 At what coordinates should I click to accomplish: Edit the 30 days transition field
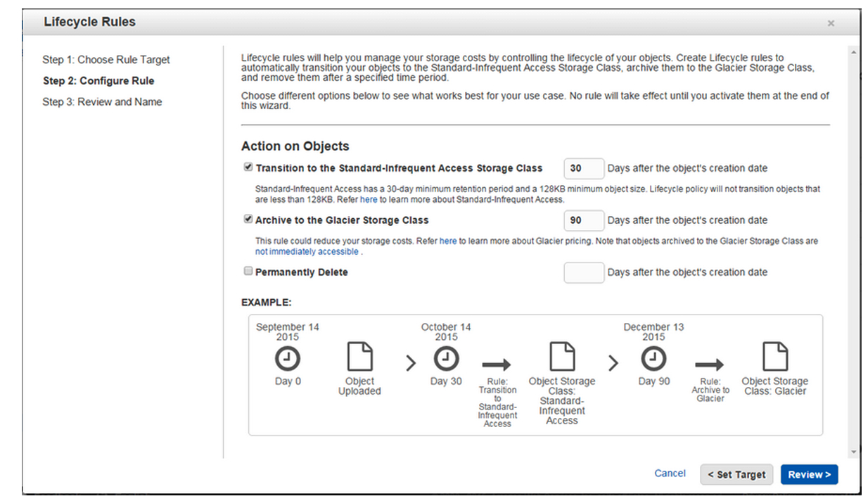click(x=584, y=169)
